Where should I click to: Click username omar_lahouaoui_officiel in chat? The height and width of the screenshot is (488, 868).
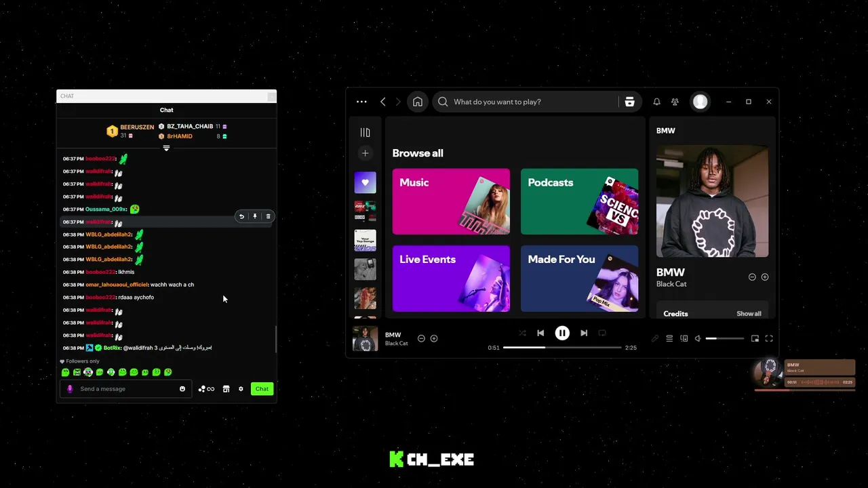click(117, 285)
